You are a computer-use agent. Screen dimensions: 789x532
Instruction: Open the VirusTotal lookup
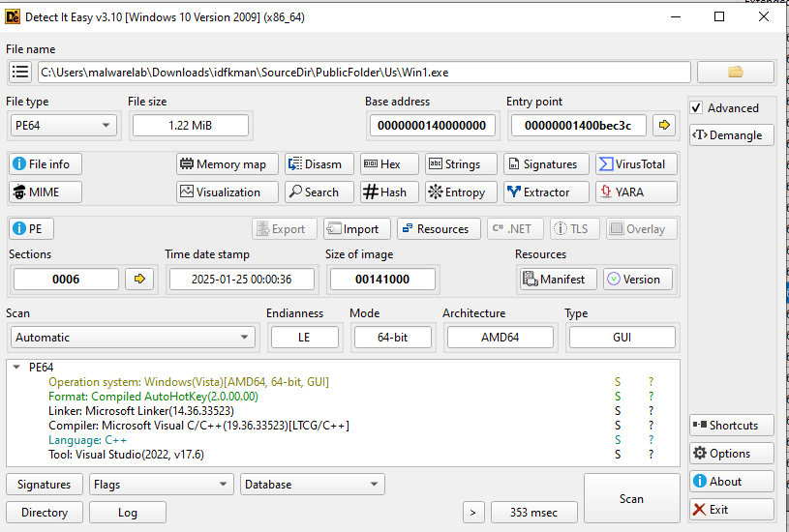635,164
